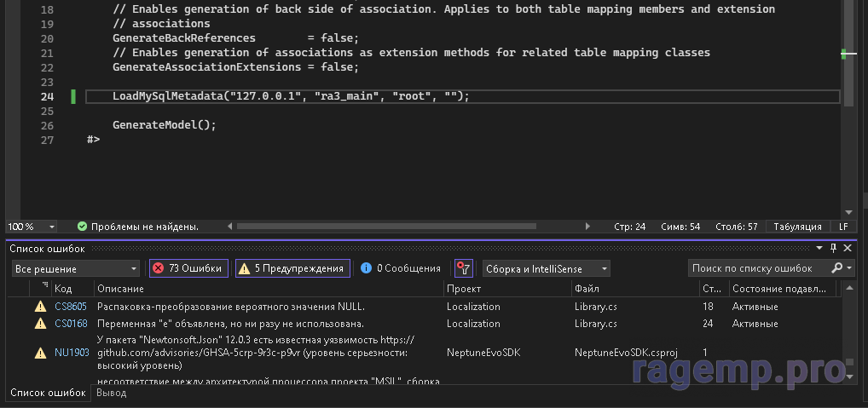Toggle the 73 Ошибки errors filter
Image resolution: width=868 pixels, height=408 pixels.
[x=188, y=268]
